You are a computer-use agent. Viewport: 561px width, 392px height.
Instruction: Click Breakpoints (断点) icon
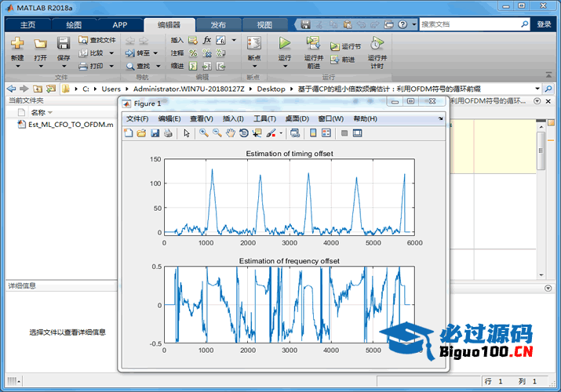point(254,43)
